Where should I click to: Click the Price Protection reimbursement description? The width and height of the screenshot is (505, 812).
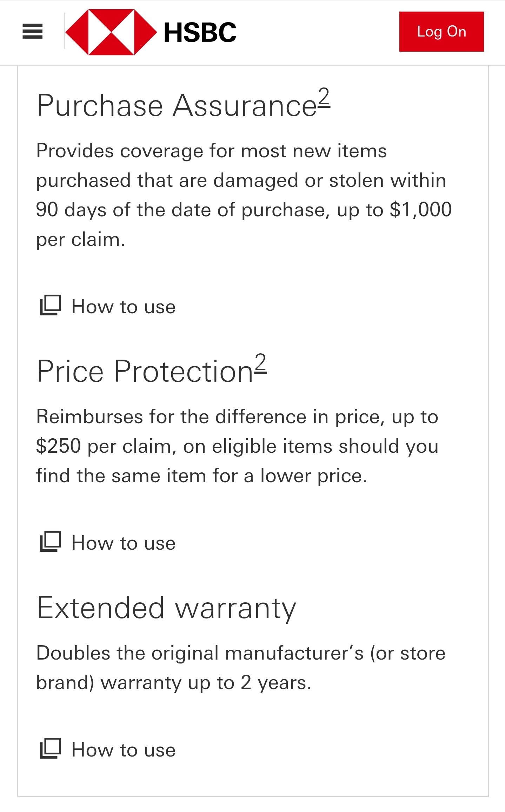tap(237, 446)
